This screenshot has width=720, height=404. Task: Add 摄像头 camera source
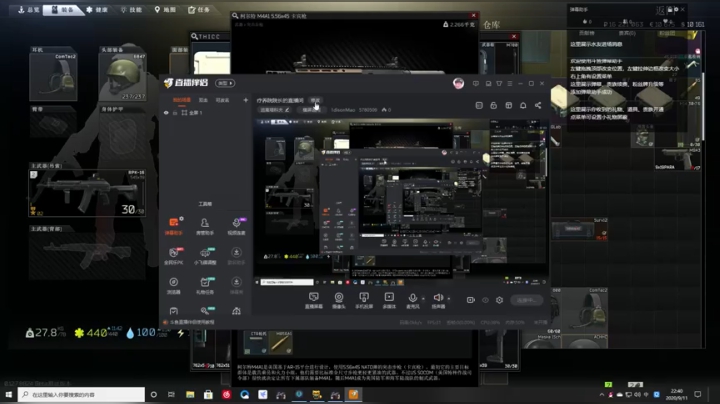tap(339, 301)
